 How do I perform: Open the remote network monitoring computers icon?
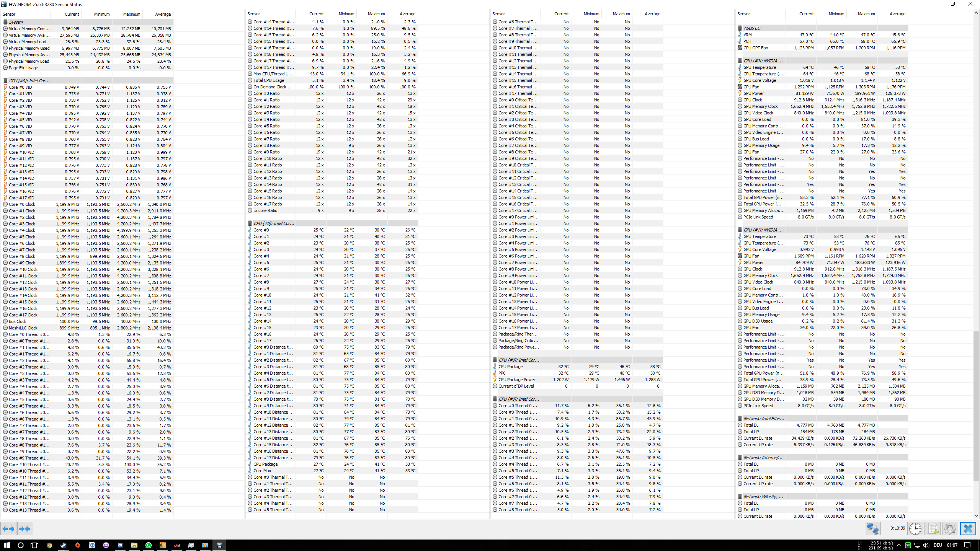872,529
